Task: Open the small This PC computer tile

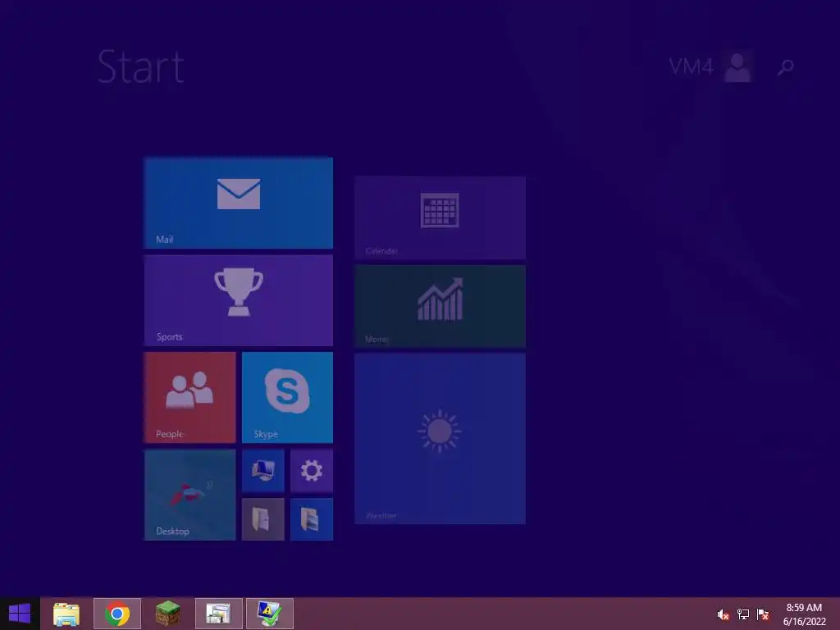Action: coord(263,470)
